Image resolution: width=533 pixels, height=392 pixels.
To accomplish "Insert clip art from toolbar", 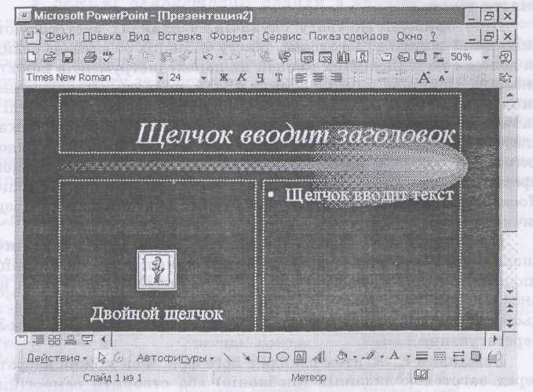I will click(x=362, y=57).
